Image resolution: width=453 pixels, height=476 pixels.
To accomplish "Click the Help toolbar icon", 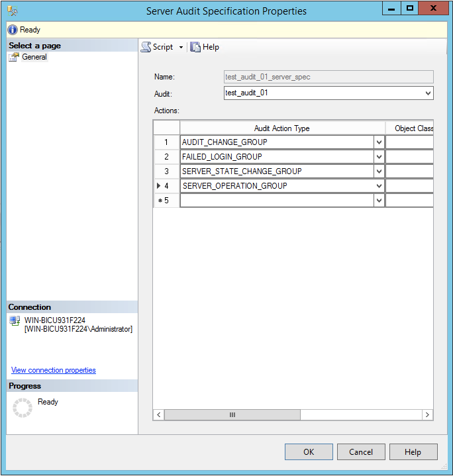I will (x=195, y=47).
